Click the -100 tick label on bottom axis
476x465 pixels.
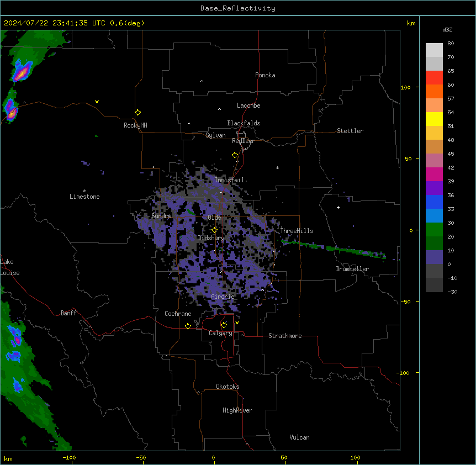pyautogui.click(x=69, y=457)
